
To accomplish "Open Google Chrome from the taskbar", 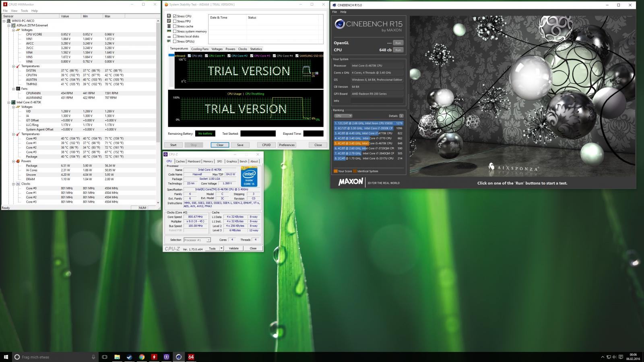I will (x=142, y=357).
